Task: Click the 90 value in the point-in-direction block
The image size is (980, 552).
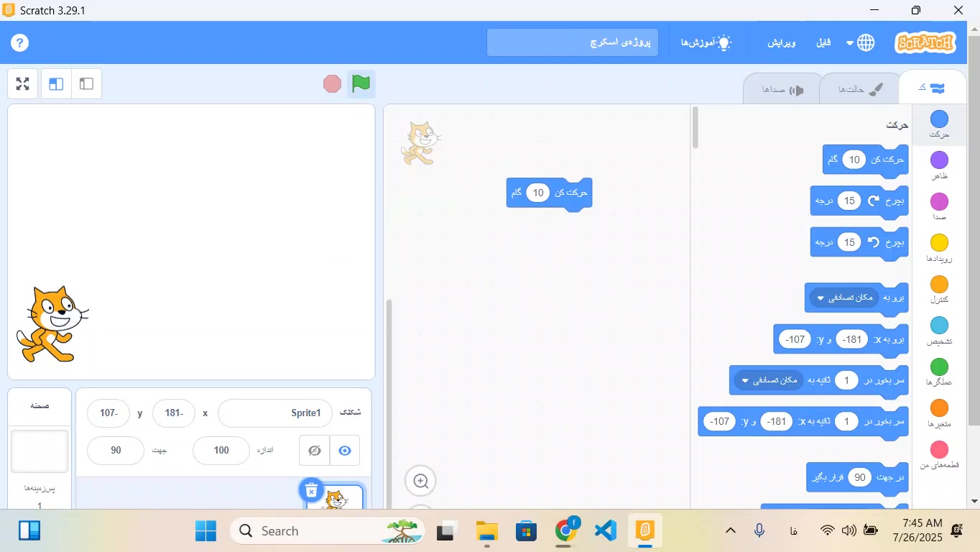Action: pyautogui.click(x=859, y=477)
